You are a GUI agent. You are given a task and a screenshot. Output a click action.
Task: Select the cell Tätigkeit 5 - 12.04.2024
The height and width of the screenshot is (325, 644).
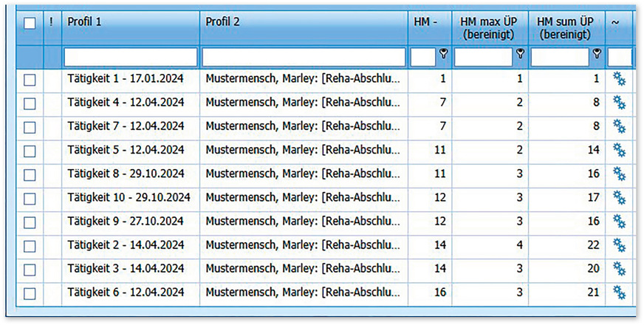click(x=131, y=151)
